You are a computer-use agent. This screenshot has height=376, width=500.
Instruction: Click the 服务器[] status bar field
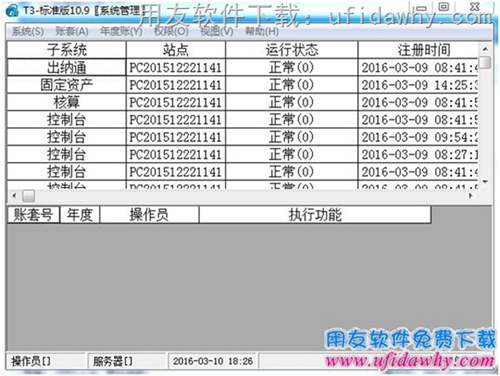coord(127,361)
